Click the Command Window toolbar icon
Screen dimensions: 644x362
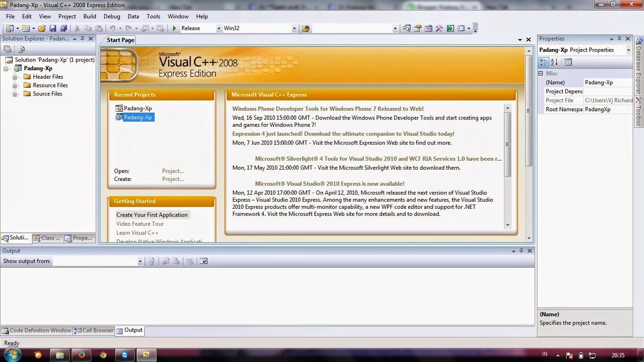click(x=461, y=28)
